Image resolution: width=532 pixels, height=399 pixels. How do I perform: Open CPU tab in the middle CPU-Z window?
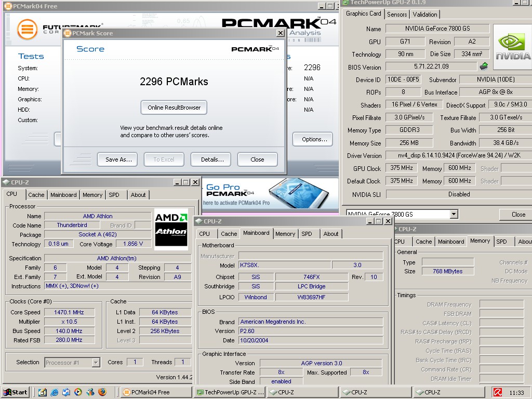tap(204, 234)
